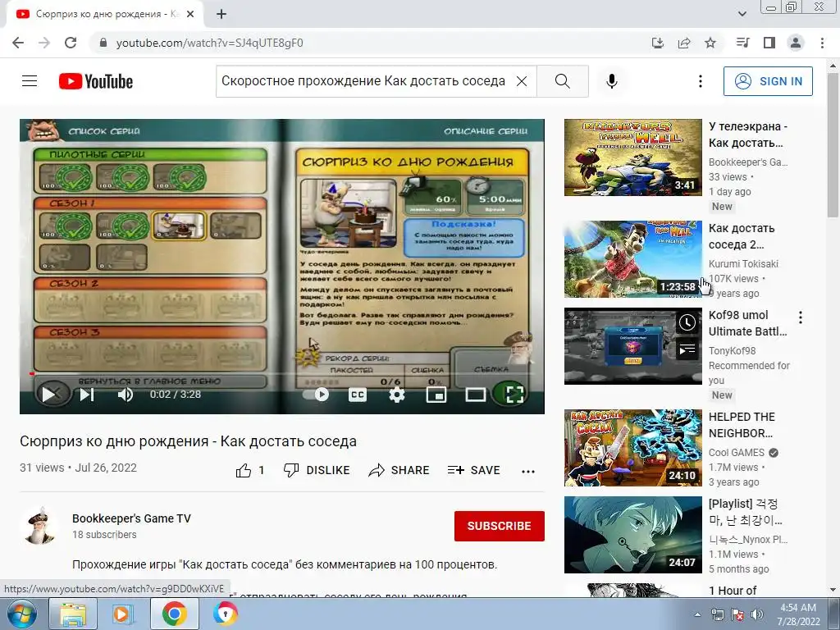Start voice search with the microphone
840x630 pixels.
click(x=612, y=81)
